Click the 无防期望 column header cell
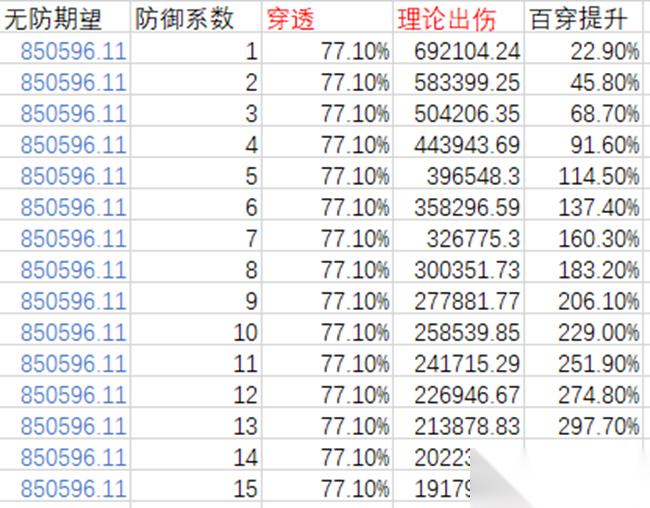This screenshot has height=508, width=650. 65,17
